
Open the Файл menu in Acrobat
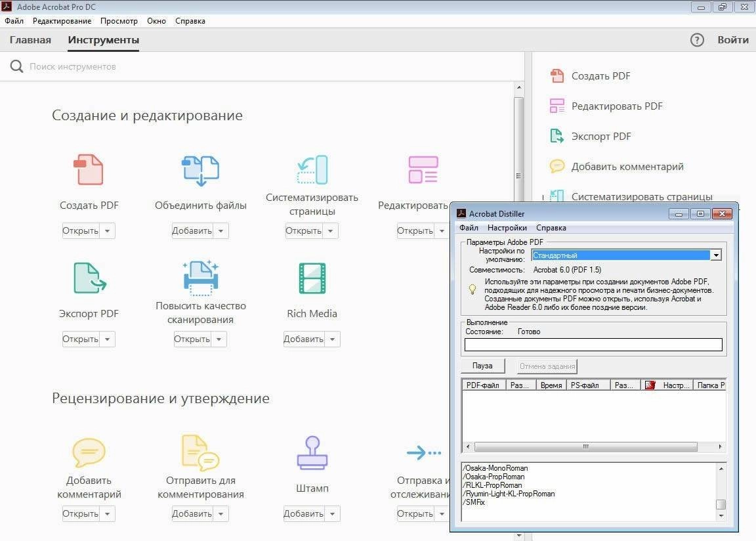[14, 21]
